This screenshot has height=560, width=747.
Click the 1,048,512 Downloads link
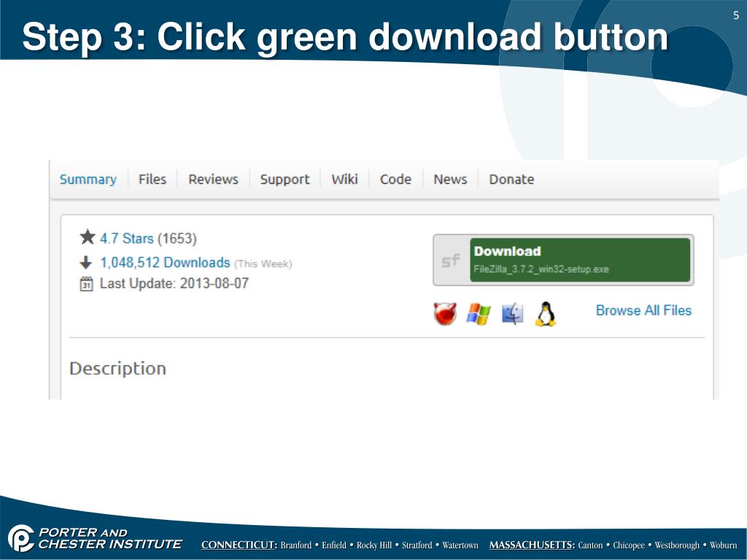click(x=165, y=262)
